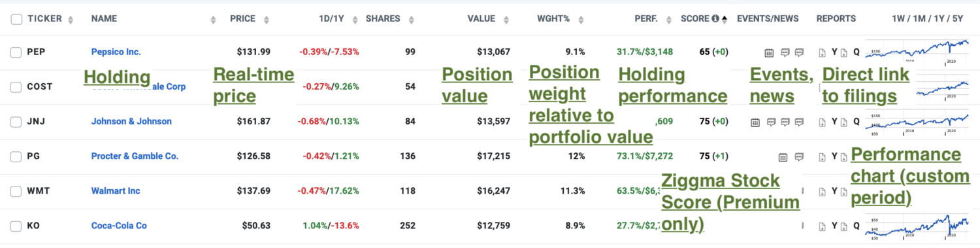Open the last news comment icon for JNJ
Viewport: 980px width, 248px height.
[799, 122]
